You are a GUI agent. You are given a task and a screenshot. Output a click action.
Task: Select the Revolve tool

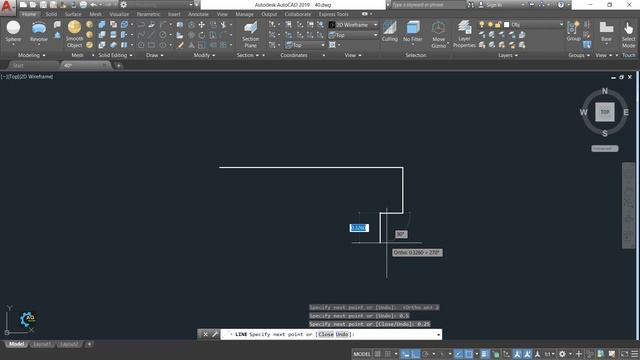(39, 32)
